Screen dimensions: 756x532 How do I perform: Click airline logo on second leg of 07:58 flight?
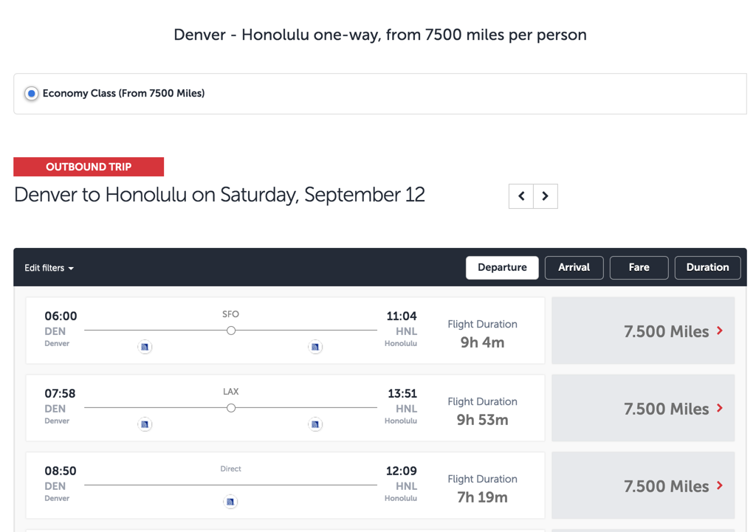(315, 424)
